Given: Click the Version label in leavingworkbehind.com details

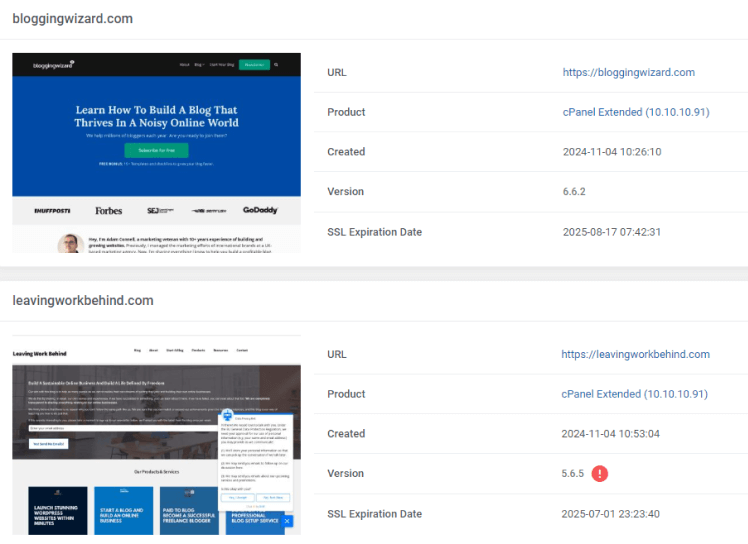Looking at the screenshot, I should [x=345, y=473].
